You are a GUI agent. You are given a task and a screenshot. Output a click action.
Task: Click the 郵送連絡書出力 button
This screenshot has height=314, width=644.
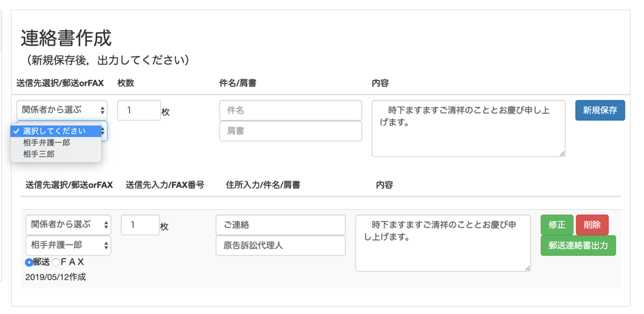point(578,245)
